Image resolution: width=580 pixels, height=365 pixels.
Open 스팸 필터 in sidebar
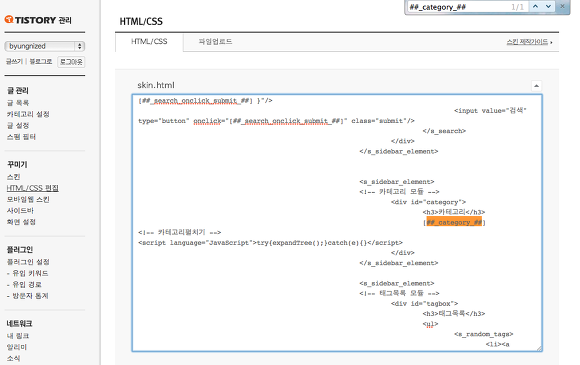21,137
